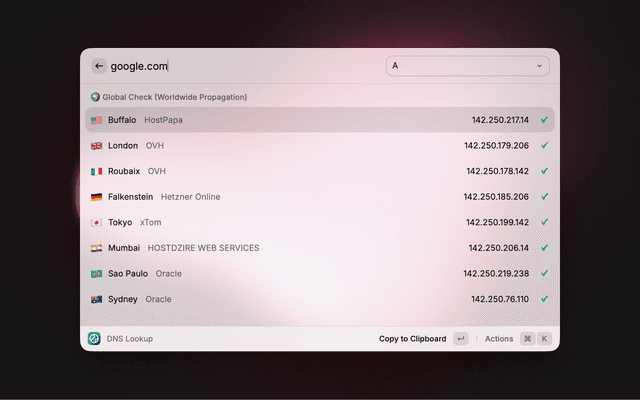Image resolution: width=640 pixels, height=400 pixels.
Task: Click the German flag icon for Falkenstein
Action: click(x=96, y=197)
